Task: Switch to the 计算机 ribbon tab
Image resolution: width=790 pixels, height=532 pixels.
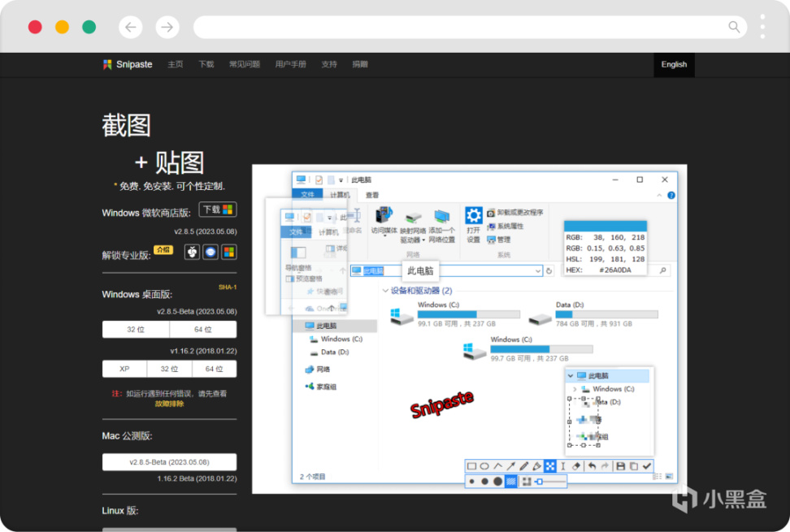Action: click(340, 195)
